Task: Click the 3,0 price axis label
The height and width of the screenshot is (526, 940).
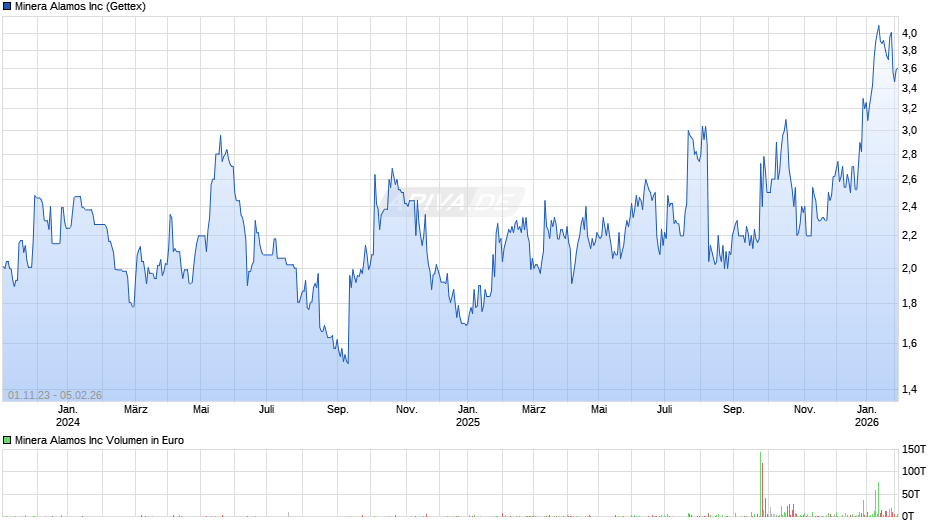Action: point(909,130)
